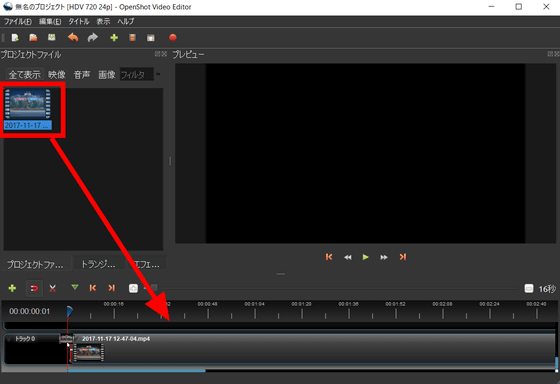Play the preview video
Image resolution: width=560 pixels, height=384 pixels.
(x=365, y=257)
